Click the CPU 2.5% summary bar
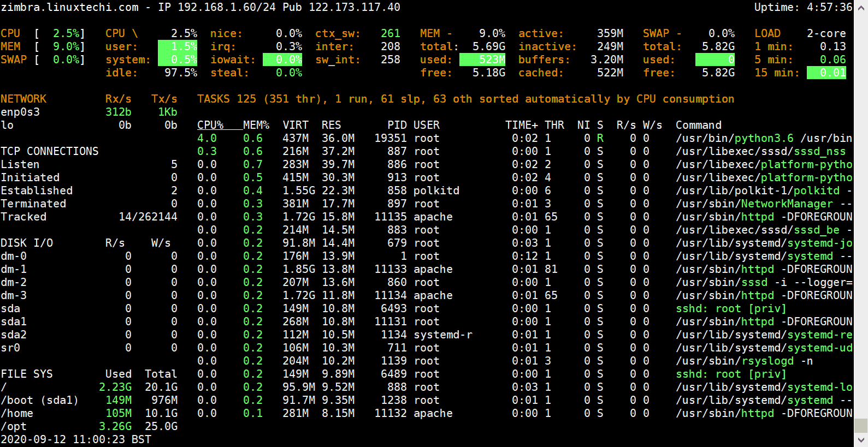Screen dimensions: 868x447 pyautogui.click(x=43, y=33)
